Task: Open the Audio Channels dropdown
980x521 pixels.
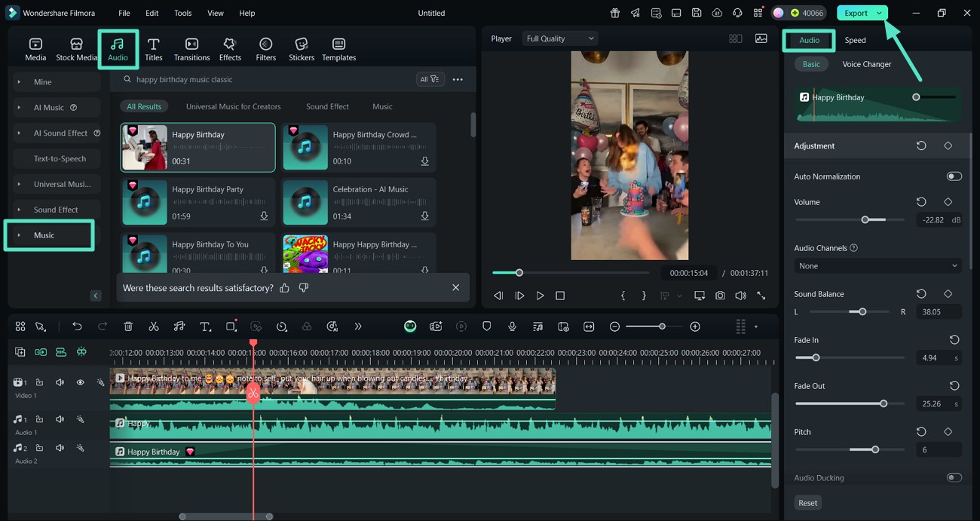Action: 877,266
